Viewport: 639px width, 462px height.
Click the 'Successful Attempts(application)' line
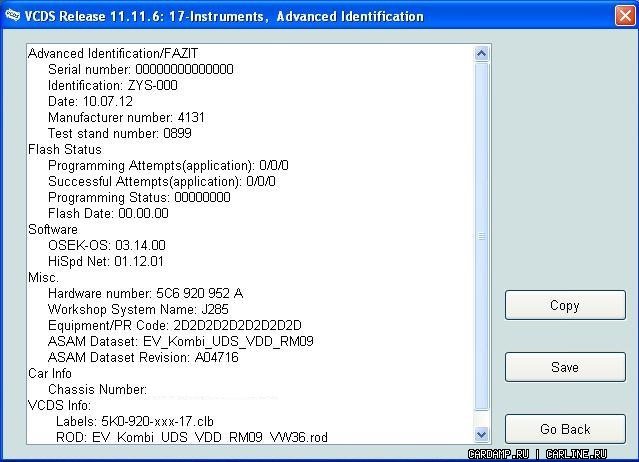point(161,181)
